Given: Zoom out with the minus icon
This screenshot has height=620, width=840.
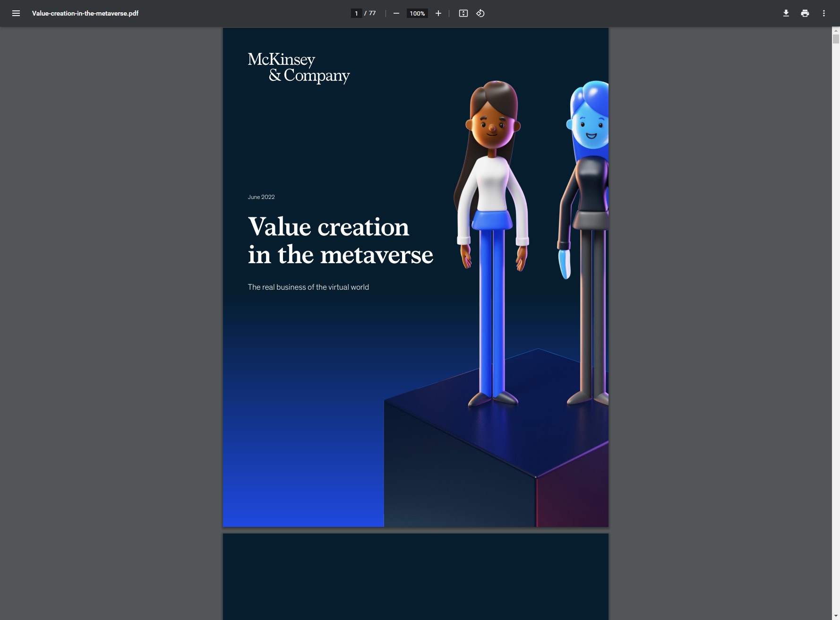Looking at the screenshot, I should click(396, 13).
